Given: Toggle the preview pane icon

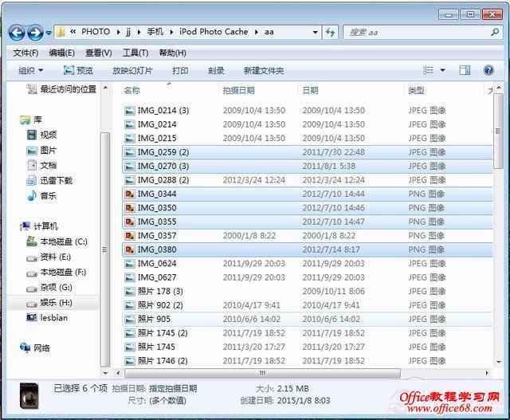Looking at the screenshot, I should (465, 70).
